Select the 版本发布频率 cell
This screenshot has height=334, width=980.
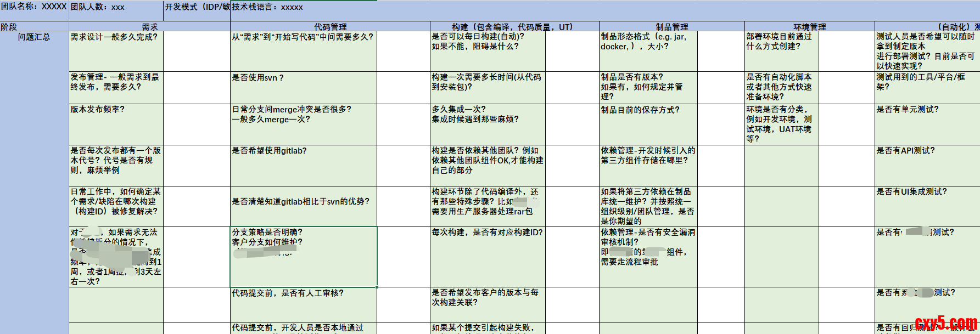[x=116, y=124]
